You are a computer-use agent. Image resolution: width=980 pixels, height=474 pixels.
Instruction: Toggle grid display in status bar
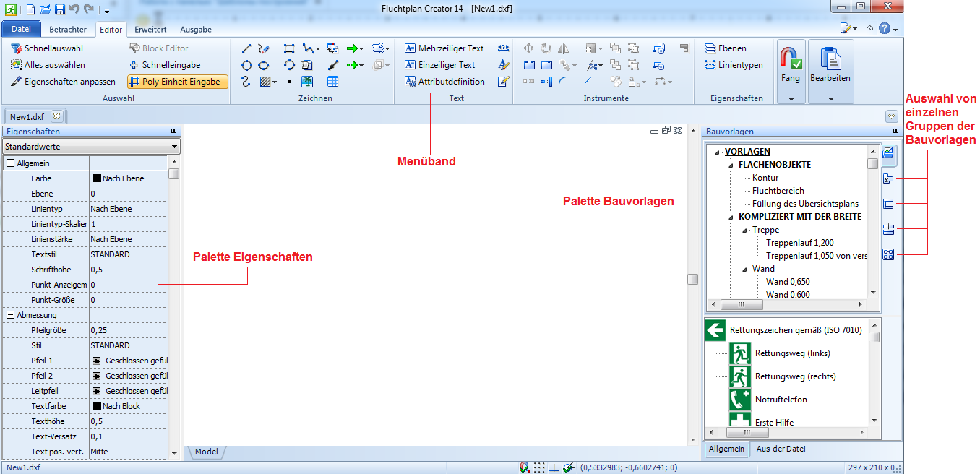click(539, 467)
